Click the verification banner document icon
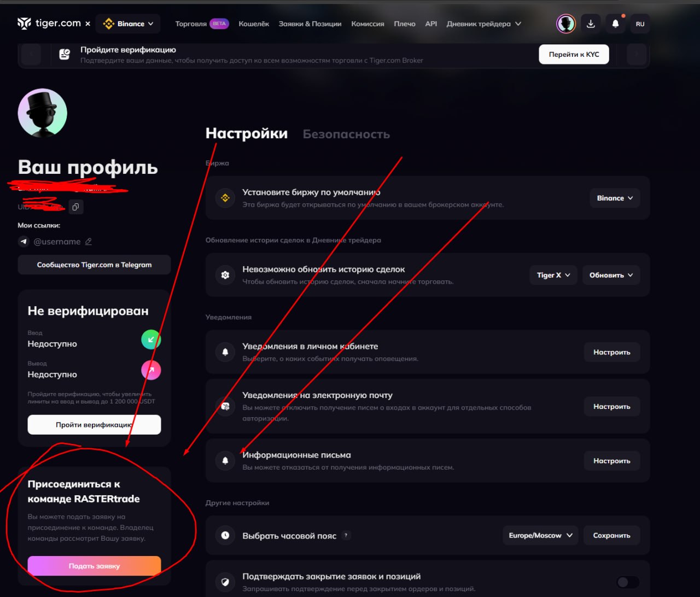Screen dimensions: 700x597 tap(65, 54)
